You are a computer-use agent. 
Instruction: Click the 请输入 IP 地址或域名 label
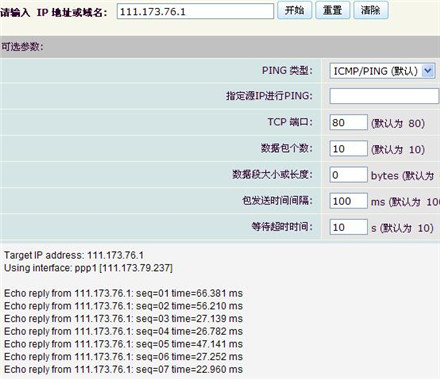tap(54, 12)
